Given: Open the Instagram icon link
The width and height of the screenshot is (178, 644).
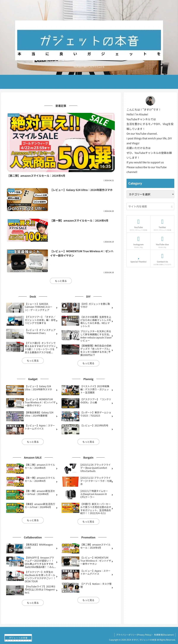Looking at the screenshot, I should pos(138,239).
